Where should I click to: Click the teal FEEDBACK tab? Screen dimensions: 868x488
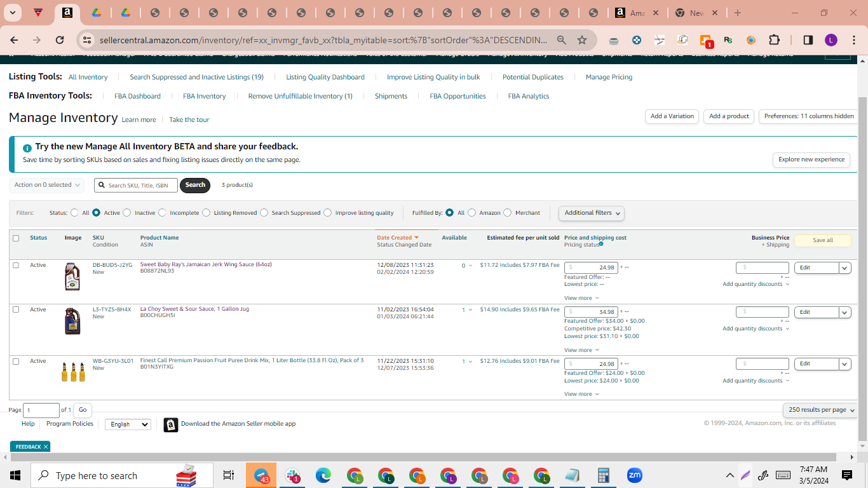[x=30, y=447]
